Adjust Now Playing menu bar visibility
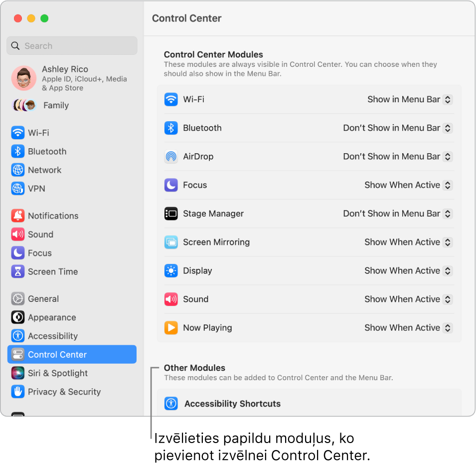Viewport: 476px width, 466px height. tap(408, 328)
